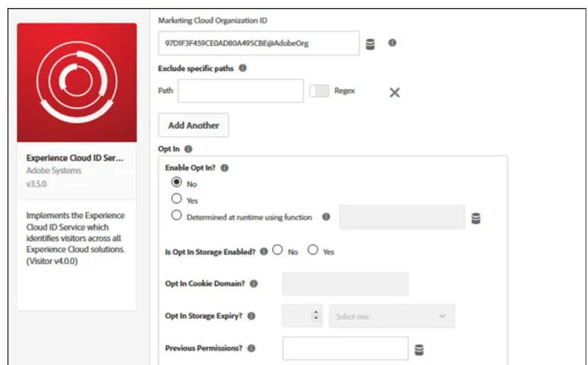The image size is (588, 365).
Task: Click the Marketing Cloud Organization ID label
Action: [x=213, y=21]
